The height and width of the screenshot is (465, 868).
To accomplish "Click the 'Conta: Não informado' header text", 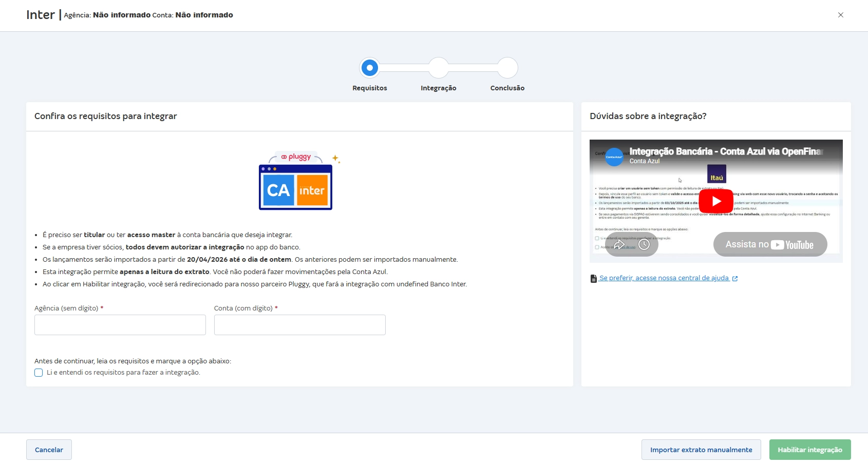I will 193,15.
